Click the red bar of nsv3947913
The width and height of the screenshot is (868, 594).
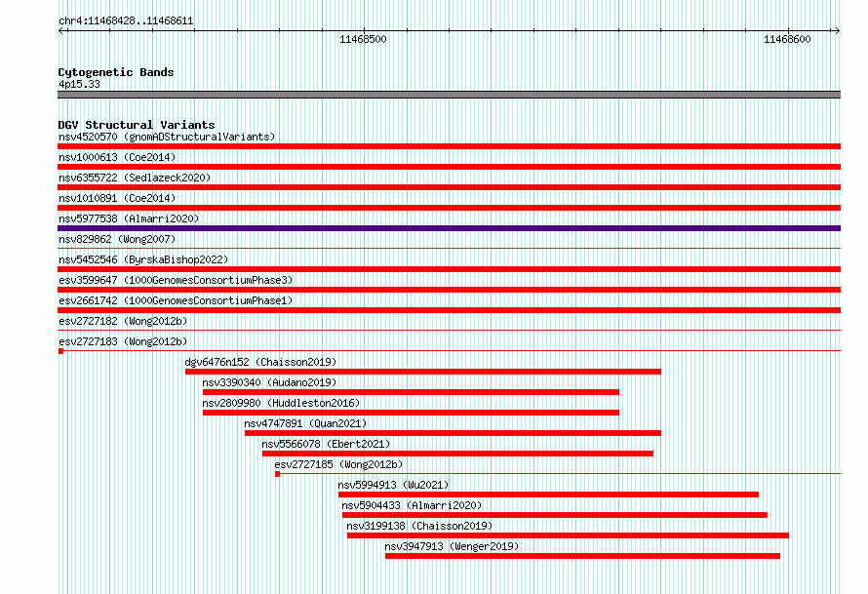582,556
